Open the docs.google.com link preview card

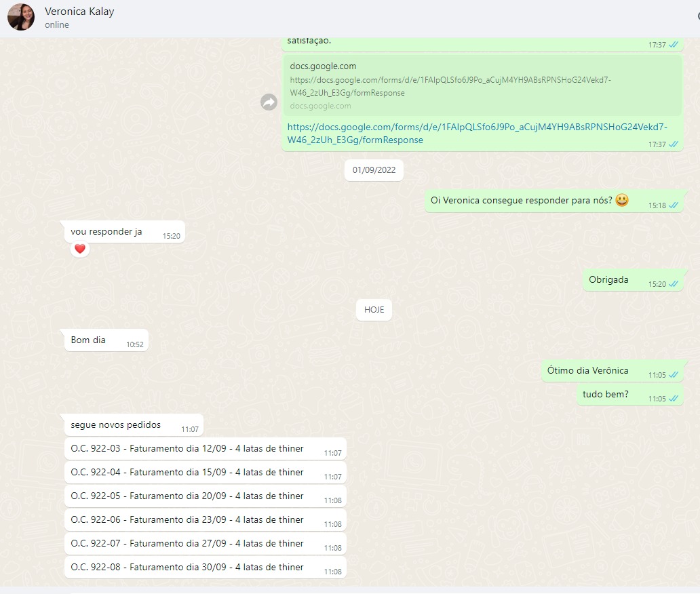click(x=482, y=85)
